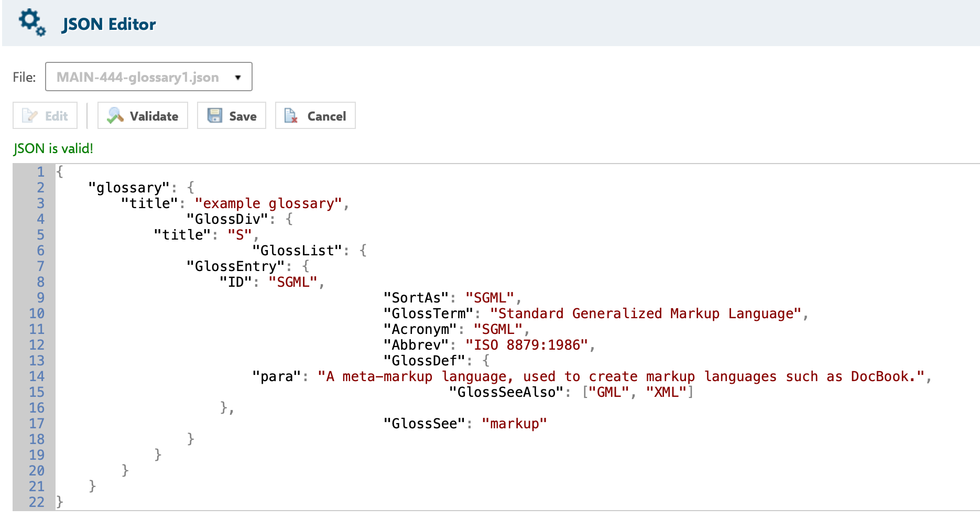The width and height of the screenshot is (980, 519).
Task: Click line number 22 in the gutter
Action: 37,502
